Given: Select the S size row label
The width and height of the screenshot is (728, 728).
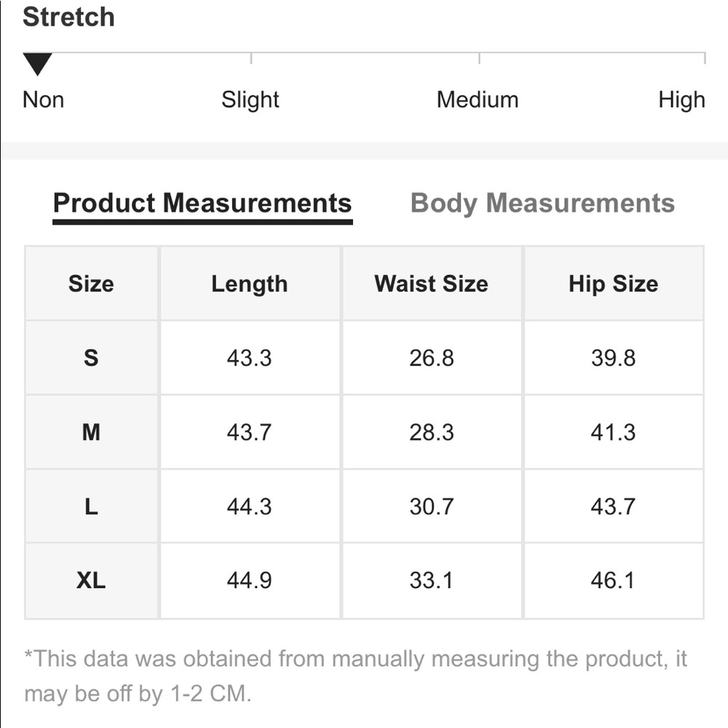Looking at the screenshot, I should (x=91, y=358).
